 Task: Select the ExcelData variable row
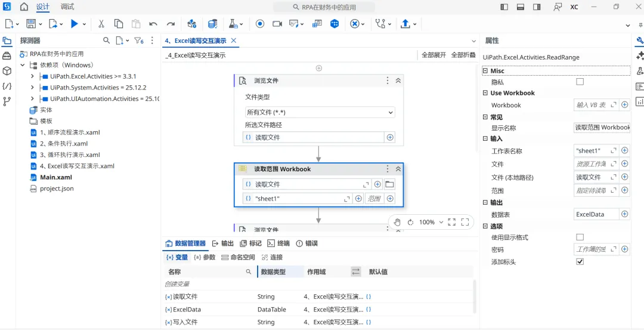click(318, 310)
